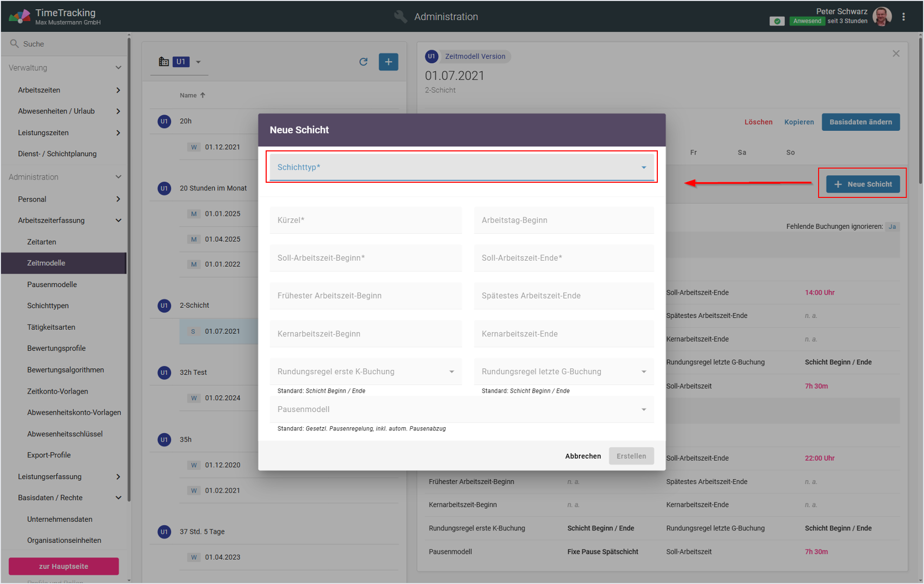Click Peter Schwarz's profile avatar
Viewport: 924px width, 584px height.
pos(882,17)
